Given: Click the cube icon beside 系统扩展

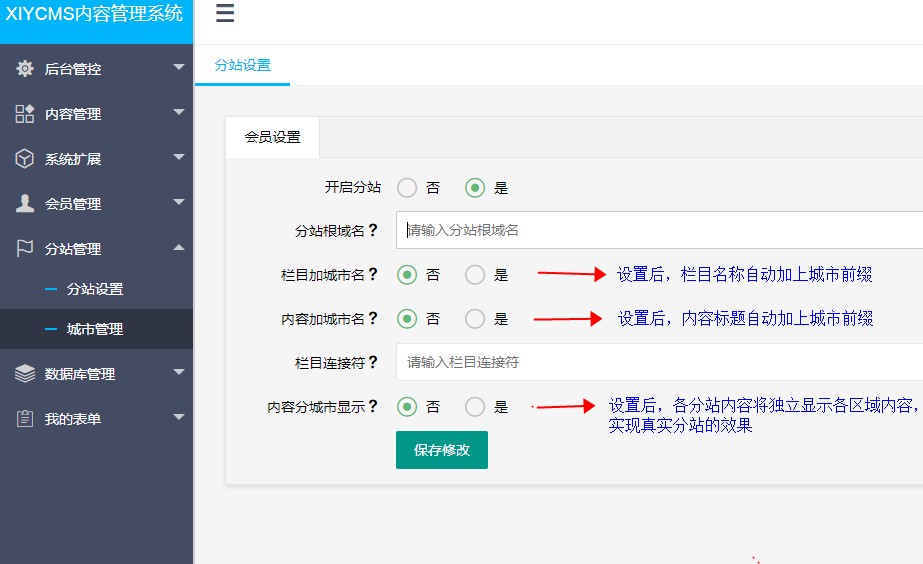Looking at the screenshot, I should [x=25, y=159].
